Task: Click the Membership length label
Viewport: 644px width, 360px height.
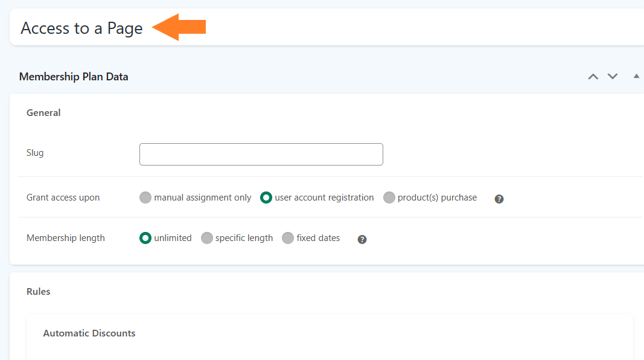Action: [66, 238]
